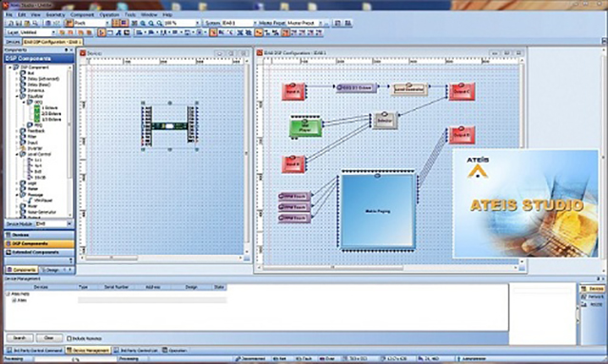The width and height of the screenshot is (608, 364).
Task: Select the device unit in Devices window
Action: (x=169, y=126)
